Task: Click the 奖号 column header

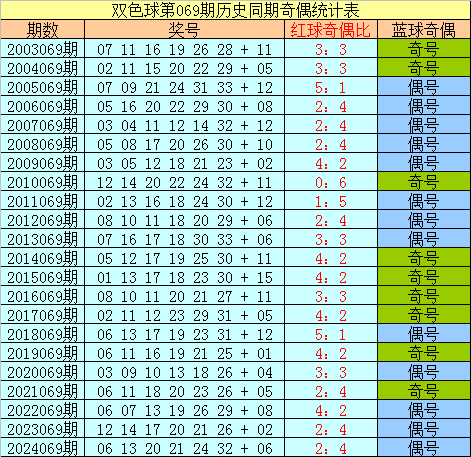Action: (x=184, y=30)
